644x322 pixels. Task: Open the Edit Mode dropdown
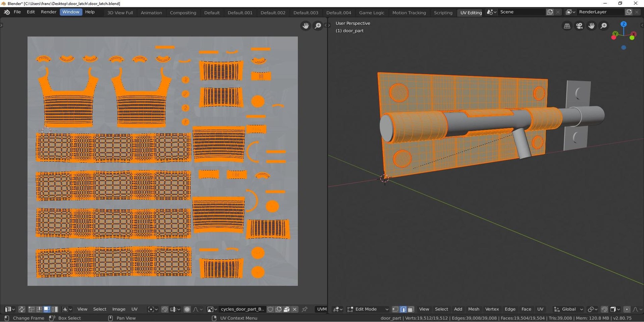(x=368, y=309)
